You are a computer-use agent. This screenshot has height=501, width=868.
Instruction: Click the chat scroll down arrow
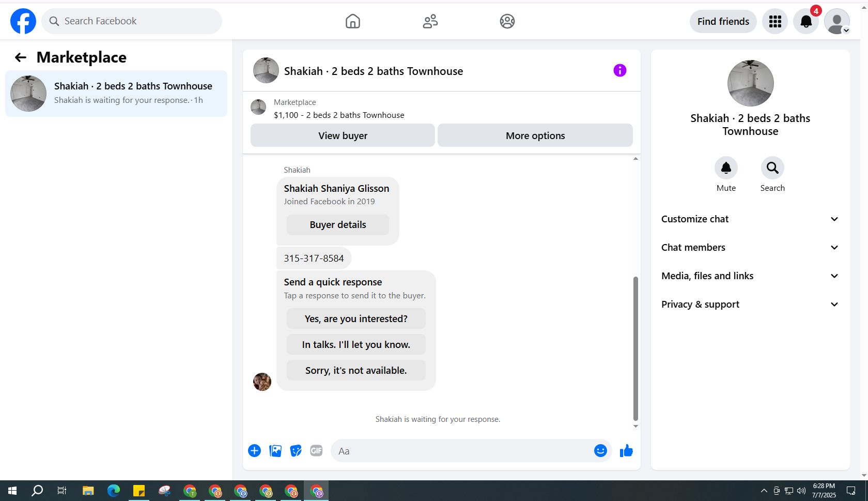(636, 427)
